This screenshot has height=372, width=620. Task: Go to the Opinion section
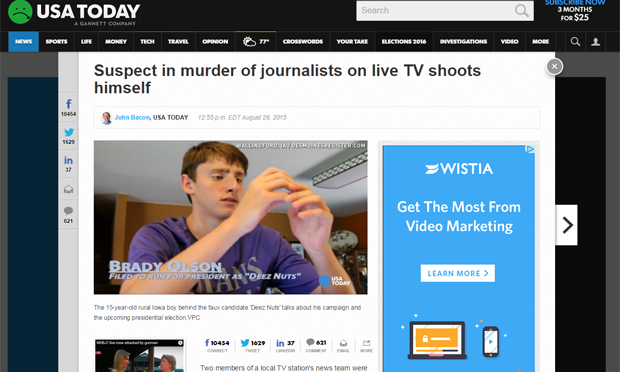click(x=215, y=42)
